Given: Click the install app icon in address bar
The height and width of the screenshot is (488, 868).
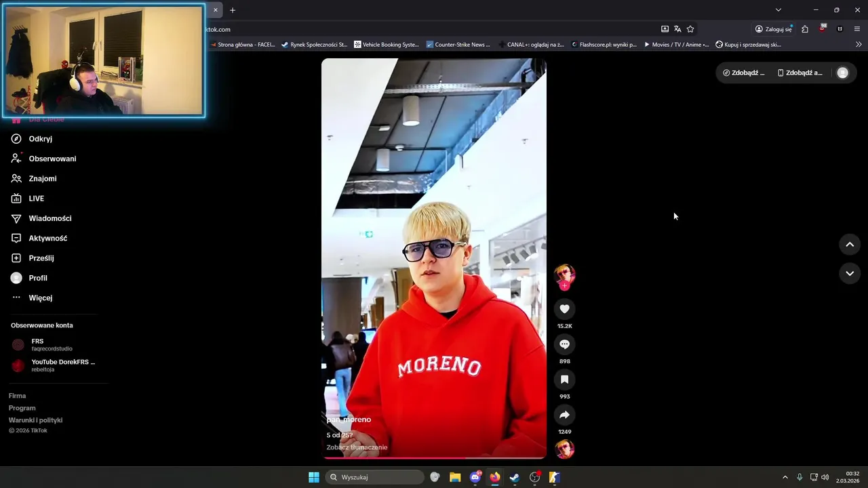Looking at the screenshot, I should click(x=665, y=29).
